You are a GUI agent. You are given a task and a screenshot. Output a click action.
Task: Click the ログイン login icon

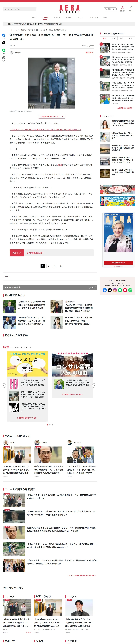point(131,8)
